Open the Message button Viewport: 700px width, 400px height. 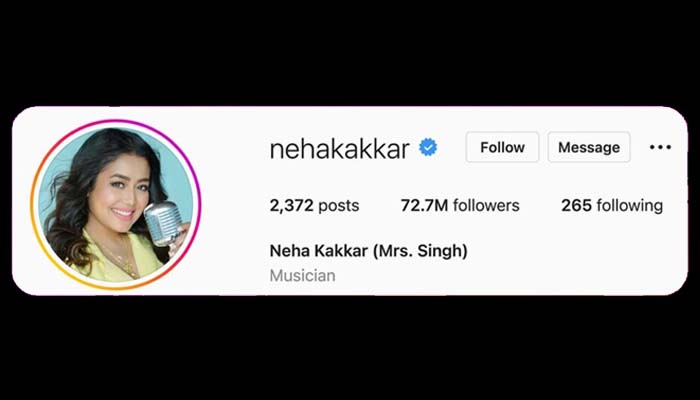(x=589, y=147)
